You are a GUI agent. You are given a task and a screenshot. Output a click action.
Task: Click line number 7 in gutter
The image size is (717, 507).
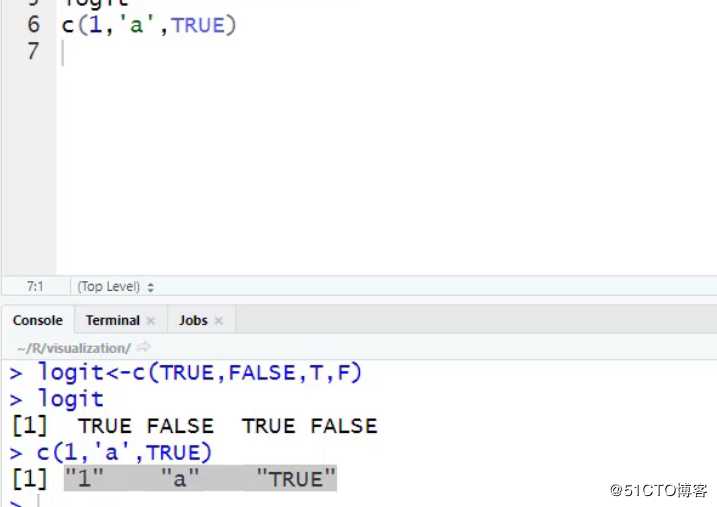[33, 51]
